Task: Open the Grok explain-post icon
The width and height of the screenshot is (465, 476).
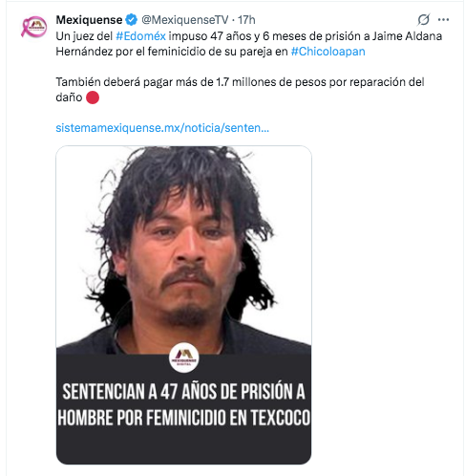Action: pyautogui.click(x=423, y=20)
